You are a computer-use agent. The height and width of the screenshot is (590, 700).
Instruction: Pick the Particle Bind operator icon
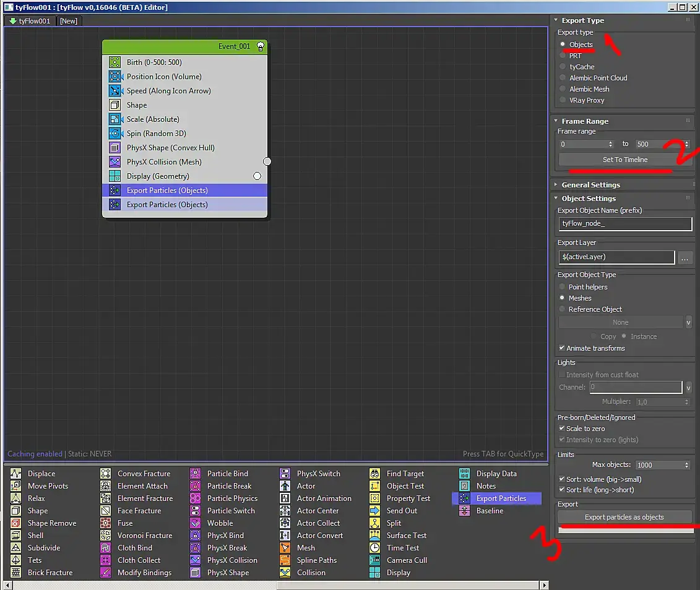click(195, 474)
